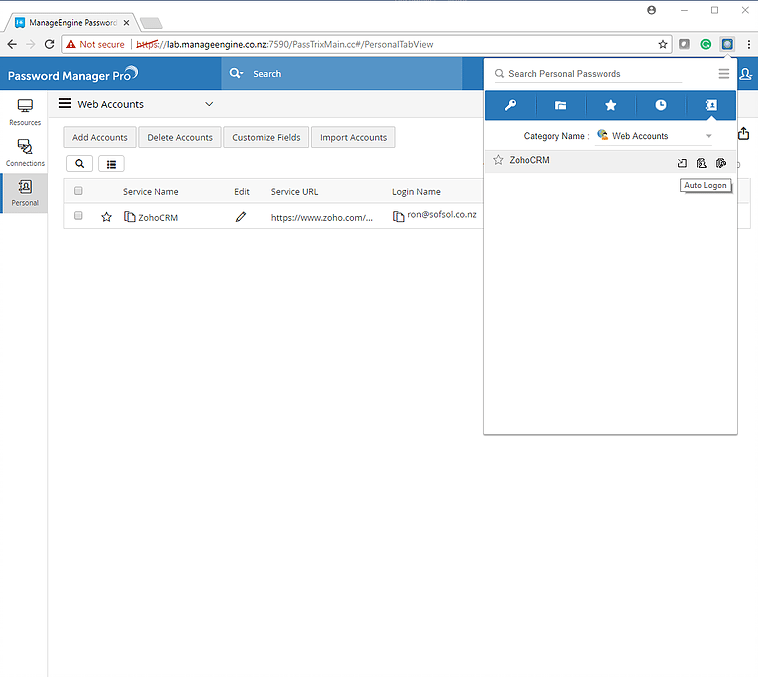Open the clock recent tab in the popup
This screenshot has width=758, height=677.
(660, 105)
